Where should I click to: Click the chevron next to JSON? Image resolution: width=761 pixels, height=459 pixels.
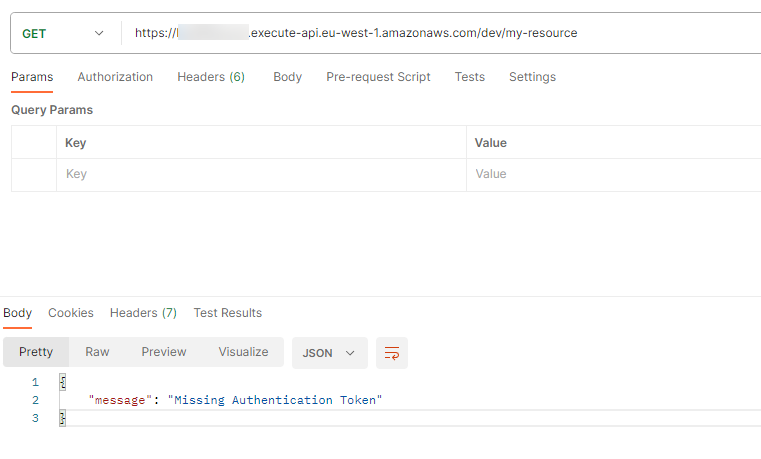pos(350,353)
